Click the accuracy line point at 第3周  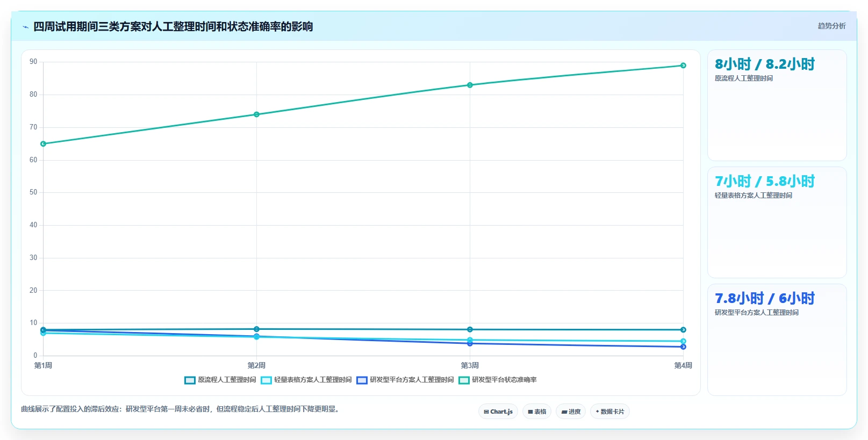[x=470, y=85]
